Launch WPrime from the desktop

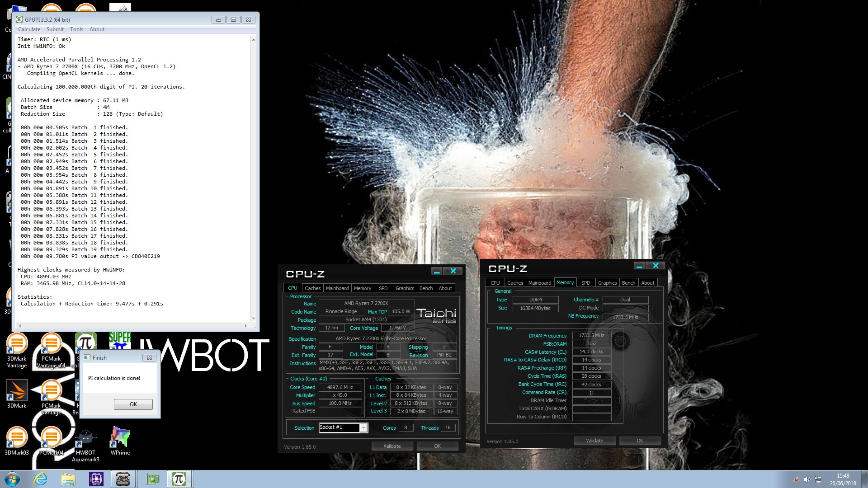tap(120, 441)
